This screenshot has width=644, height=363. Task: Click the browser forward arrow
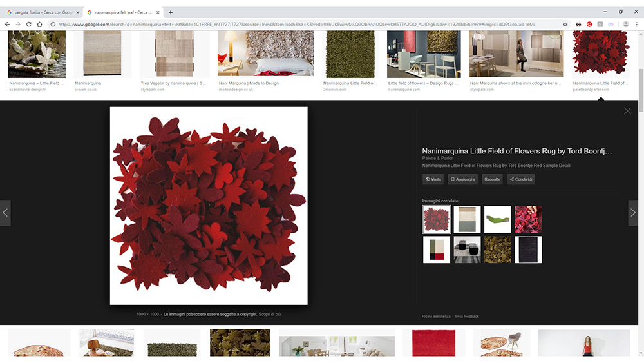[x=18, y=25]
